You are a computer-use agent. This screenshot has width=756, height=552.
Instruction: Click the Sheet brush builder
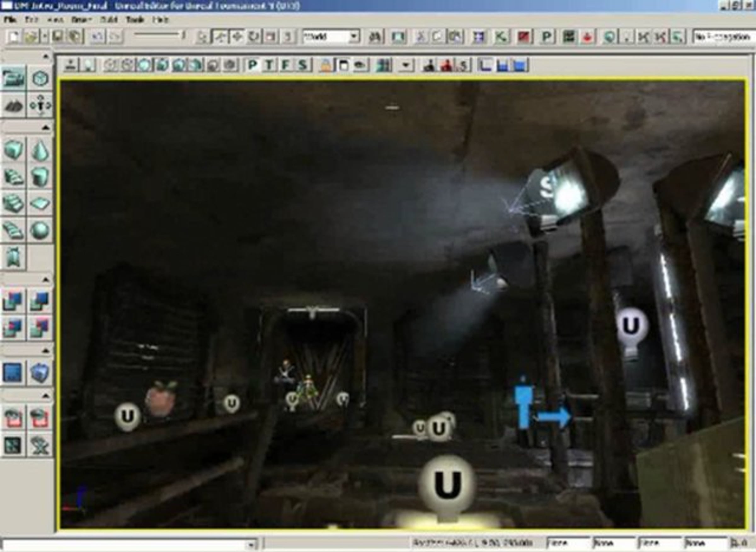[40, 203]
